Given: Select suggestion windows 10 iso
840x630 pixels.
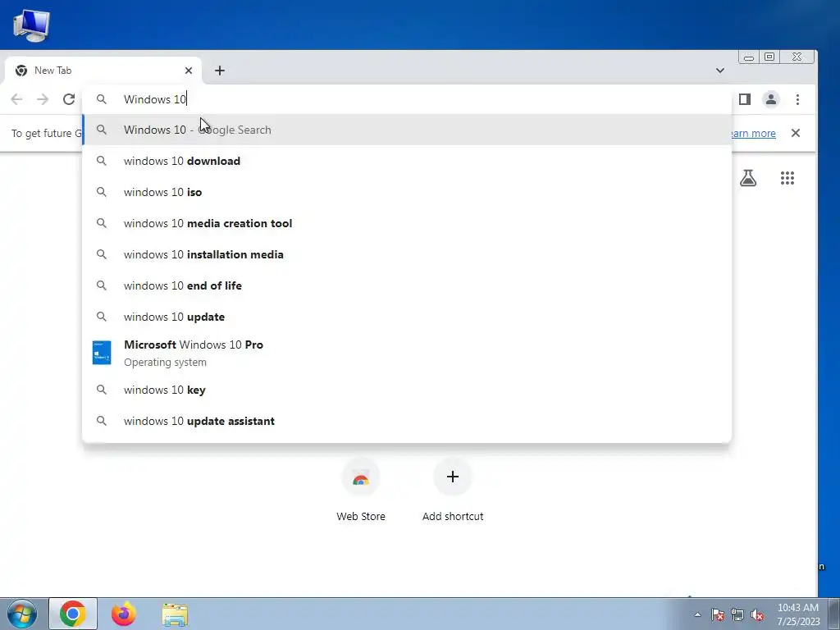Looking at the screenshot, I should (407, 192).
